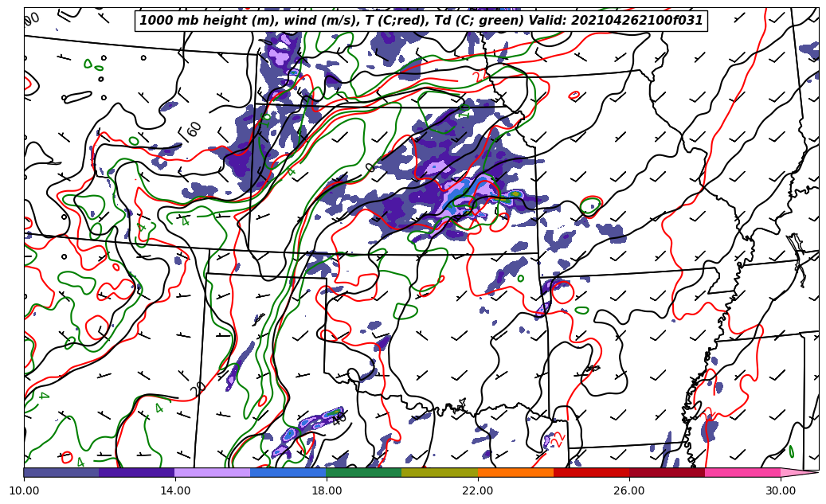
Task: Select the pink 28–30 colorbar segment
Action: (742, 472)
